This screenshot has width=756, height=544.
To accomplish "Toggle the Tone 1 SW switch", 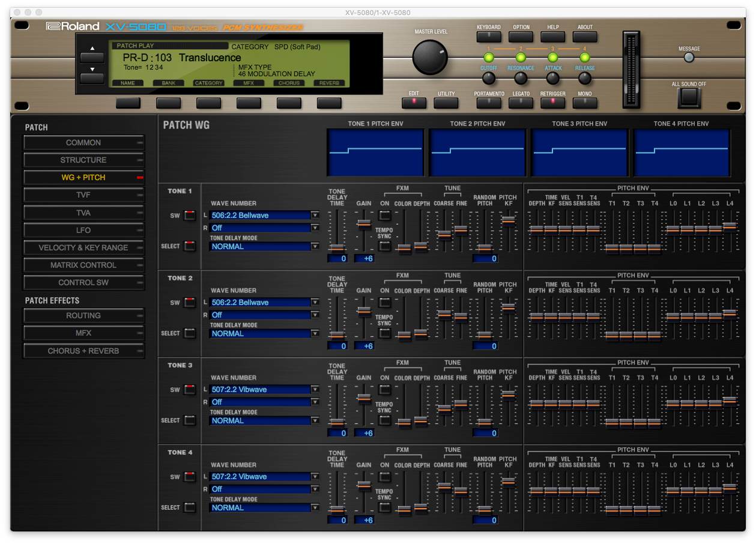I will pos(190,215).
